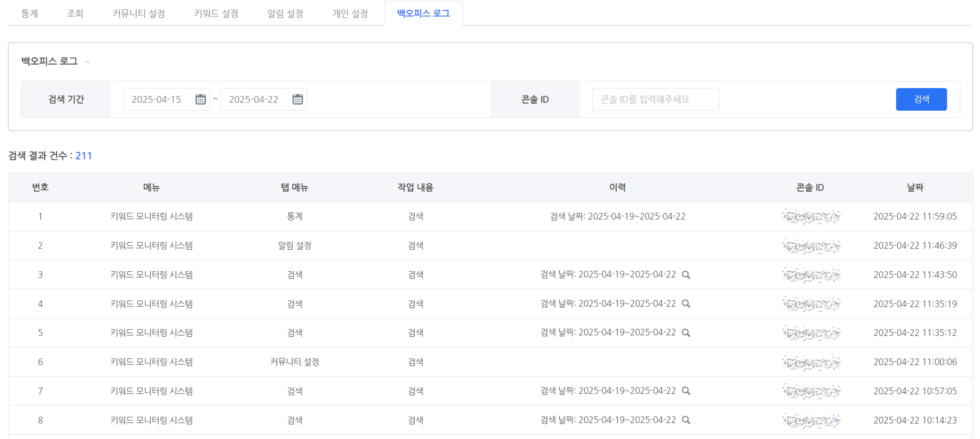Open the 알림 설정 tab
Viewport: 980px width, 439px height.
[x=285, y=14]
